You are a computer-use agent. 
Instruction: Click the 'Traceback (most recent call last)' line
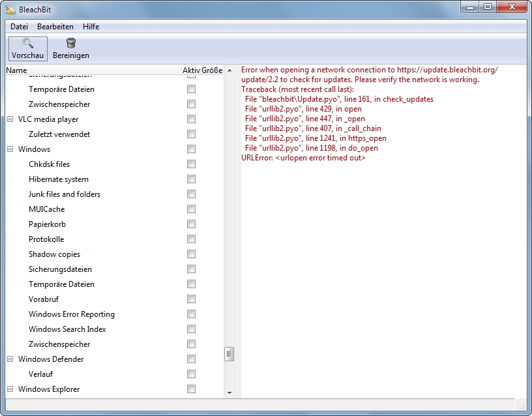pyautogui.click(x=297, y=89)
